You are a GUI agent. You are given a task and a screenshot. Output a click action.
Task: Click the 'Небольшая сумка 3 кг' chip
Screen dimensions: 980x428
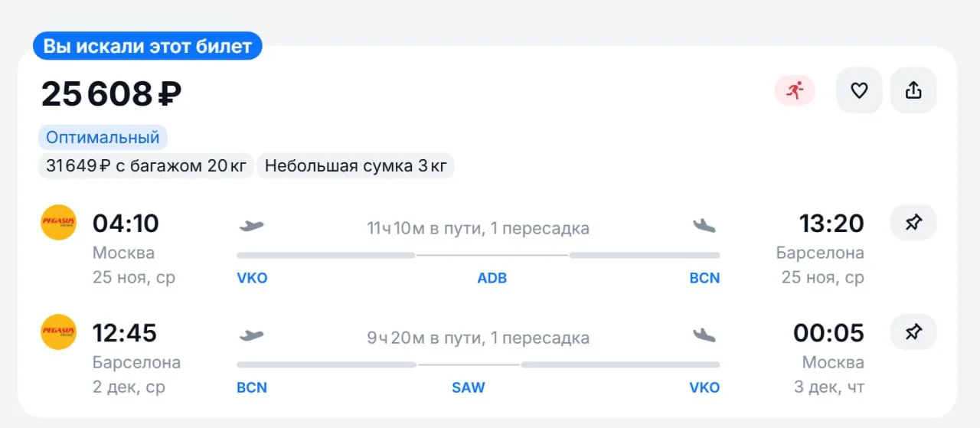(x=355, y=165)
